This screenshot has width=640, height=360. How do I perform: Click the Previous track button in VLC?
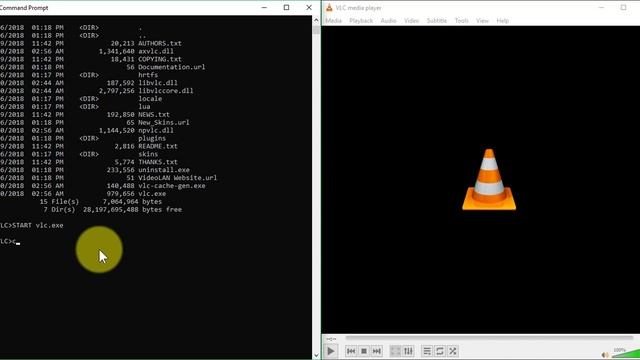[351, 351]
